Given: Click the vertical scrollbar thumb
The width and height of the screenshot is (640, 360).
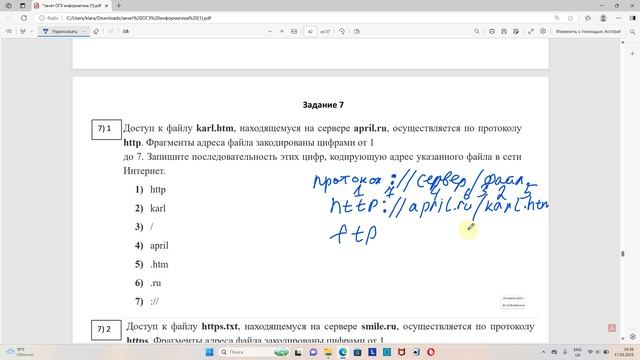Looking at the screenshot, I should 622,253.
